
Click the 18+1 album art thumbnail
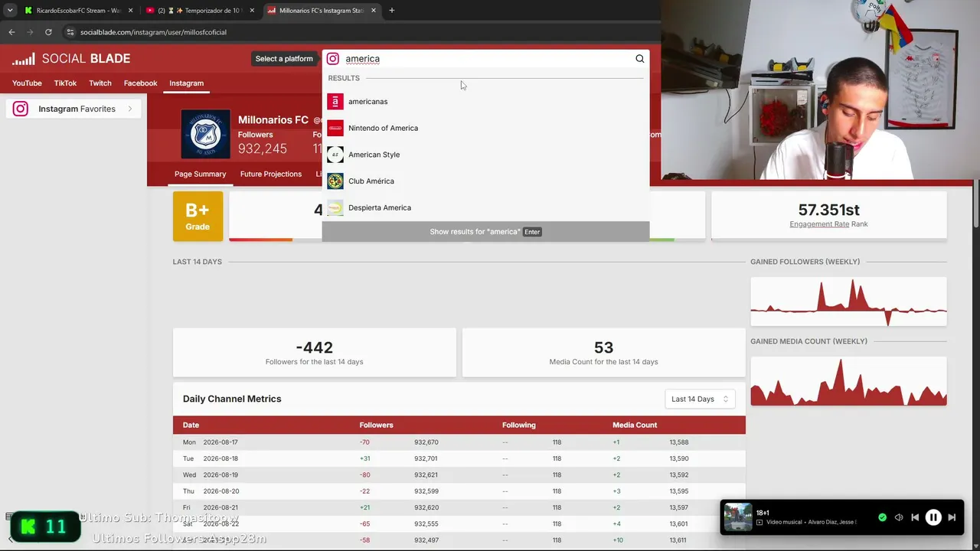pyautogui.click(x=738, y=517)
